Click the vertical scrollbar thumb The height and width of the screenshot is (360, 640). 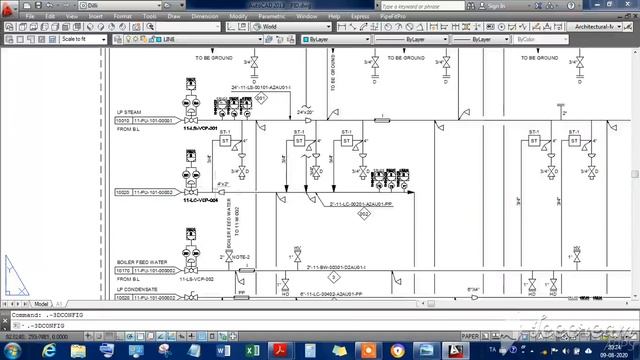click(635, 174)
